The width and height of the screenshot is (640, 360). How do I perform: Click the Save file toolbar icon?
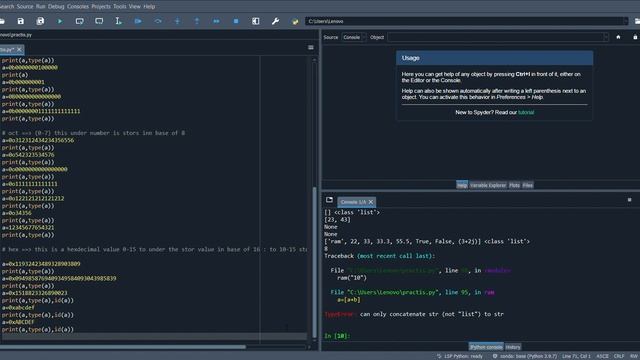tap(21, 21)
